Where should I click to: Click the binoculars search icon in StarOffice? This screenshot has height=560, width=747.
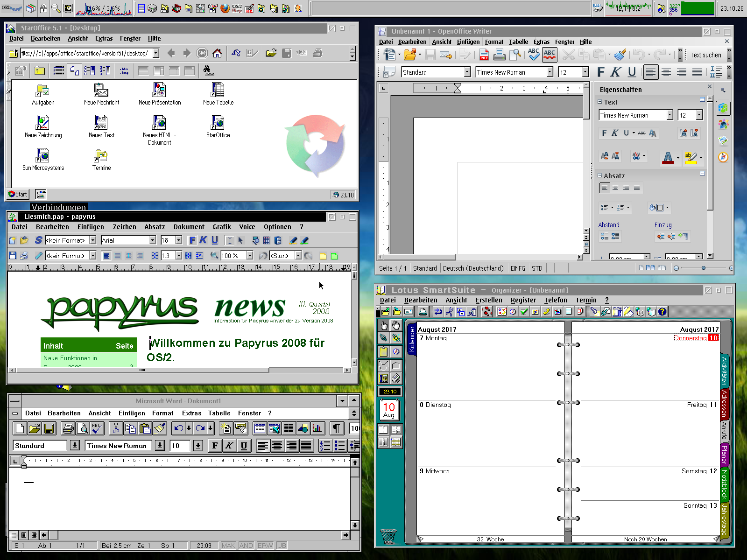209,71
